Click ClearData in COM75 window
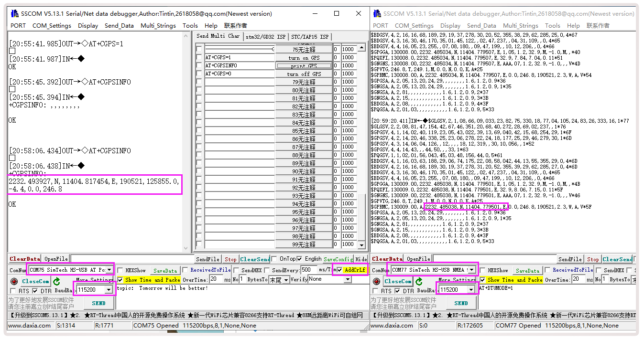The image size is (644, 339). pyautogui.click(x=25, y=259)
